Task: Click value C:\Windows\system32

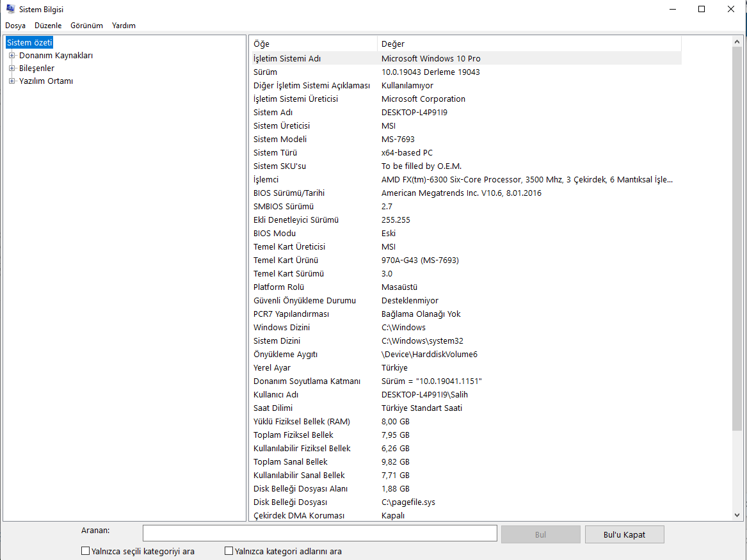Action: [422, 341]
